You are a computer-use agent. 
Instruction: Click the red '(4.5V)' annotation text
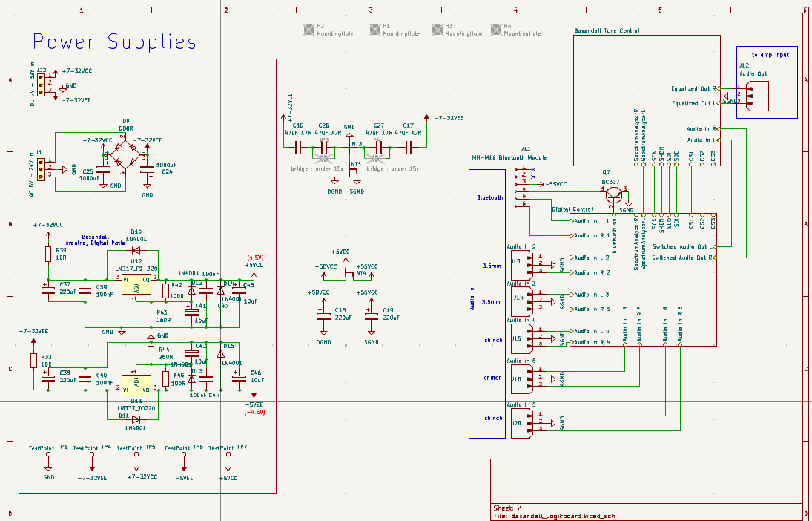point(255,258)
